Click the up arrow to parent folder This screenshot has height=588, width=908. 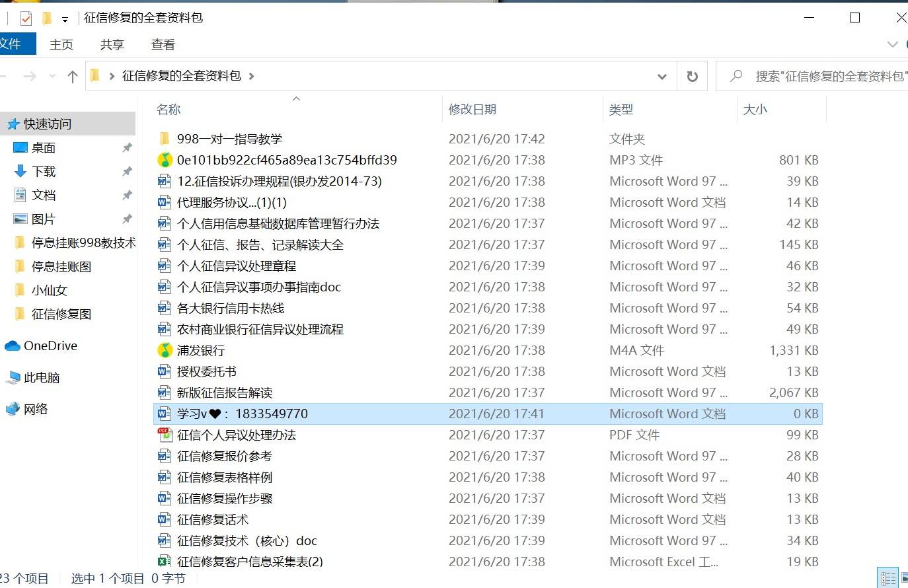(x=72, y=76)
